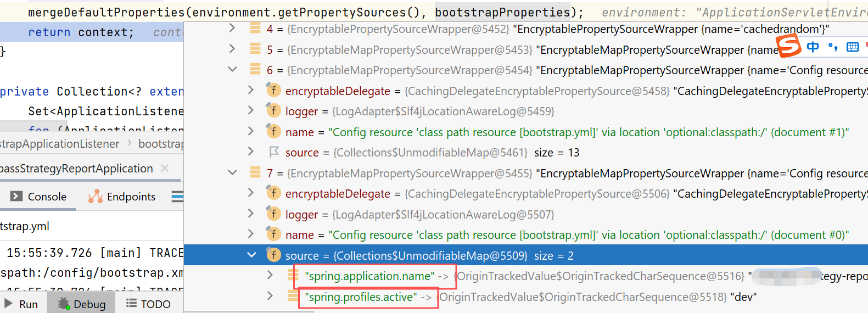Click the list icon for element 6
This screenshot has height=313, width=868.
[255, 70]
